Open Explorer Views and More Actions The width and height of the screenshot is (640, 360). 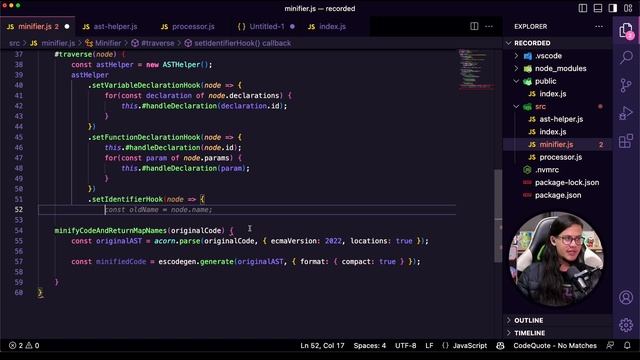tap(599, 27)
